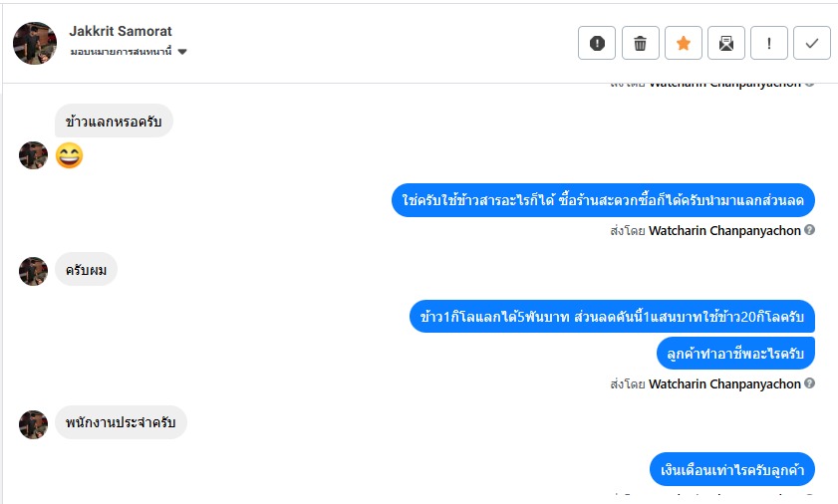Click help icon below ลูกค้าทำอาชีพอะไรครับ message

tap(809, 383)
